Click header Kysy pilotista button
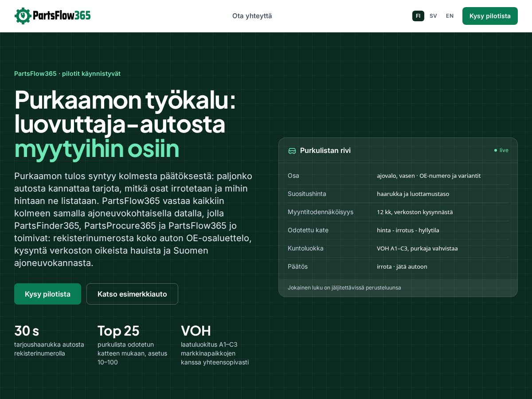Viewport: 532px width, 399px height. (490, 16)
